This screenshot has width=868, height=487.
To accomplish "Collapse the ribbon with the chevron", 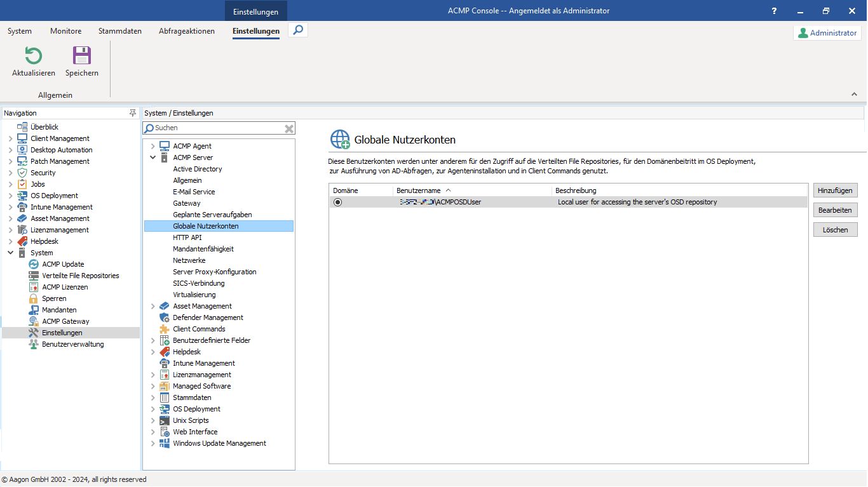I will click(x=854, y=93).
